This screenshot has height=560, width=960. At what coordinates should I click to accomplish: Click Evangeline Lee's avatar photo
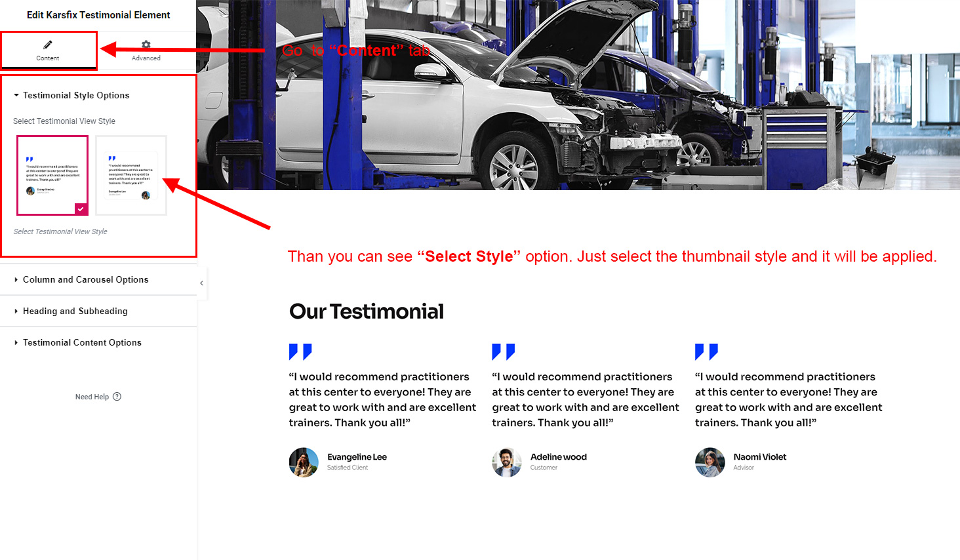pos(304,462)
